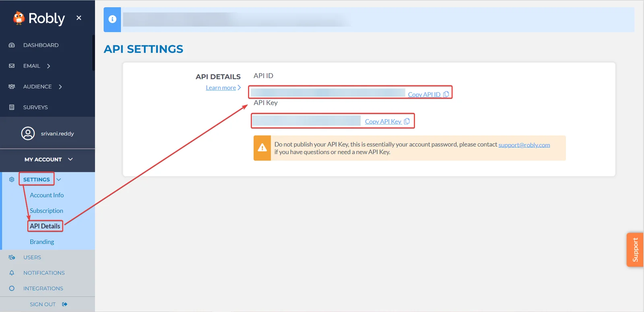
Task: Collapse the My Account section chevron
Action: coord(70,159)
